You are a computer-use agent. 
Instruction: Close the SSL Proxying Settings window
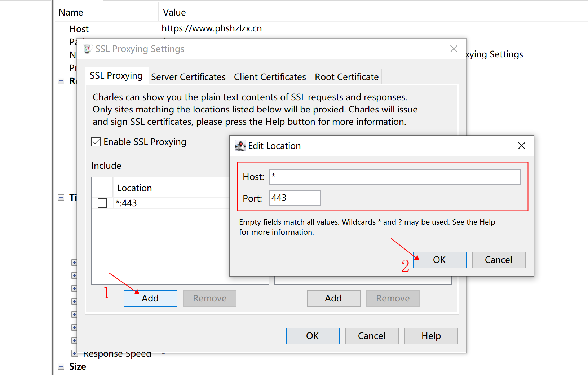[x=454, y=49]
